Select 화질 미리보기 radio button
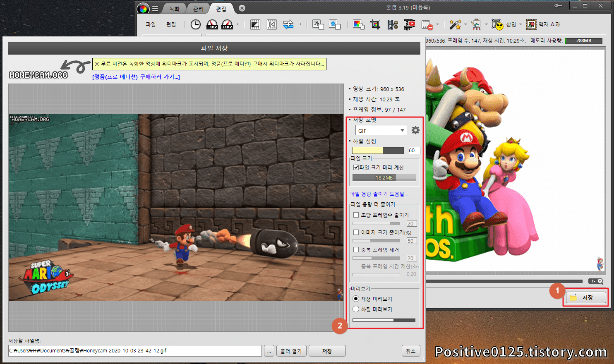The image size is (614, 364). click(356, 309)
